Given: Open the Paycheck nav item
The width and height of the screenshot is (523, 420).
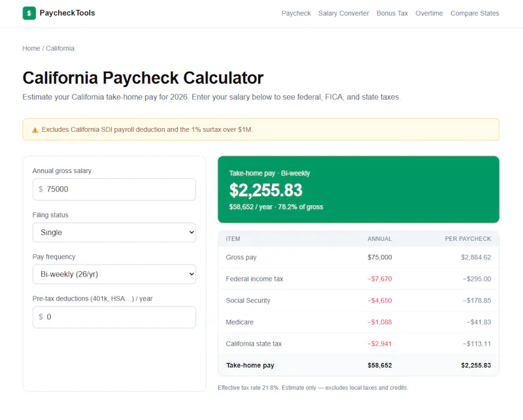Looking at the screenshot, I should (x=296, y=13).
